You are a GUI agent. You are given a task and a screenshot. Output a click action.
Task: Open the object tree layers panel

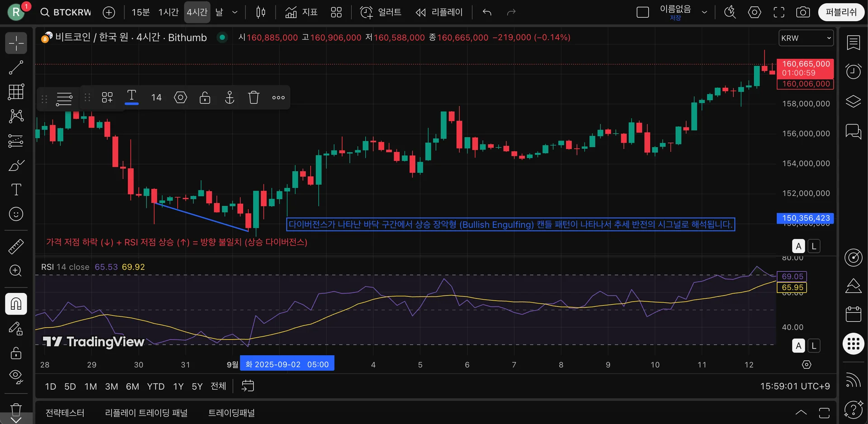(x=853, y=101)
